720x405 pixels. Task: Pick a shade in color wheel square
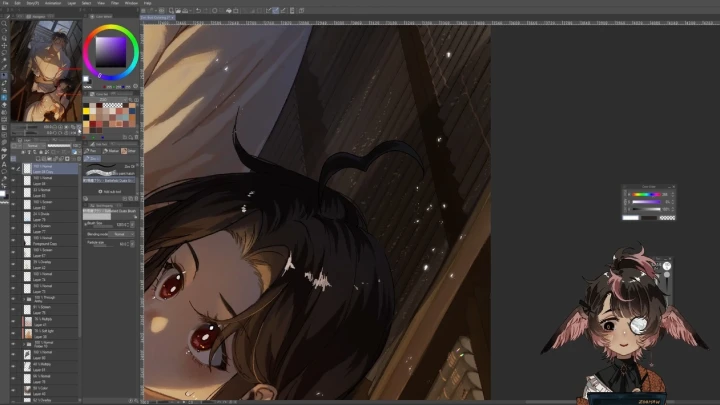tap(112, 50)
